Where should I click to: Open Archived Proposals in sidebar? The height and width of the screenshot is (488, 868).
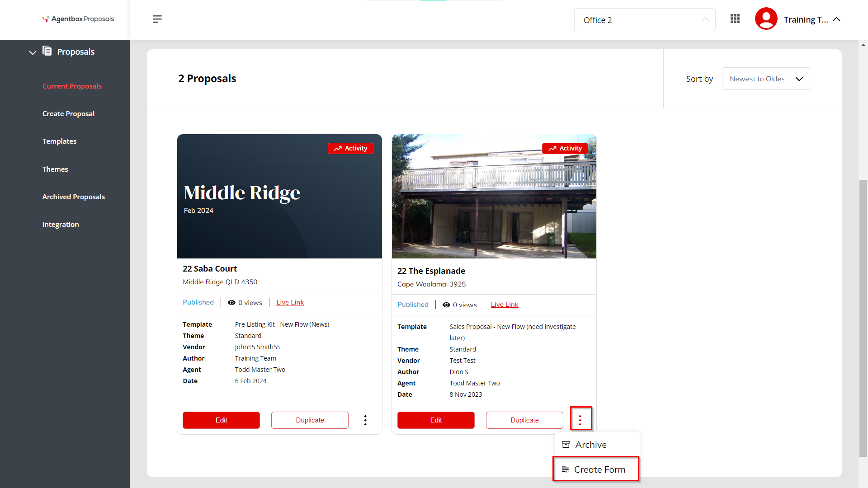[x=74, y=197]
